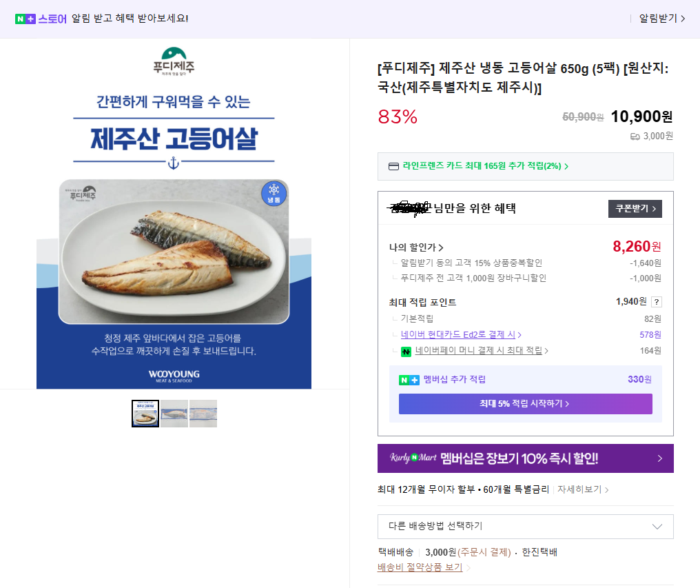Open the 다른 배송방법 선택하기 dropdown
Viewport: 700px width, 588px height.
click(x=526, y=526)
